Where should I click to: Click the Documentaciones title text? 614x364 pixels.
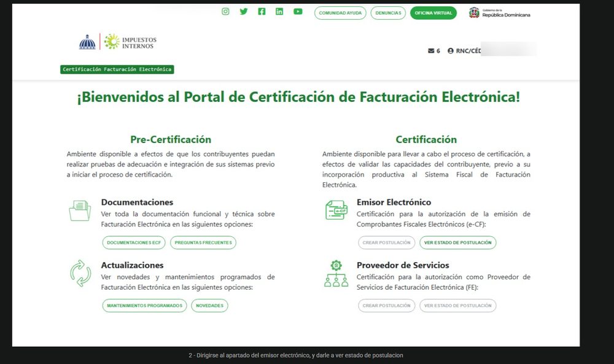click(x=137, y=203)
